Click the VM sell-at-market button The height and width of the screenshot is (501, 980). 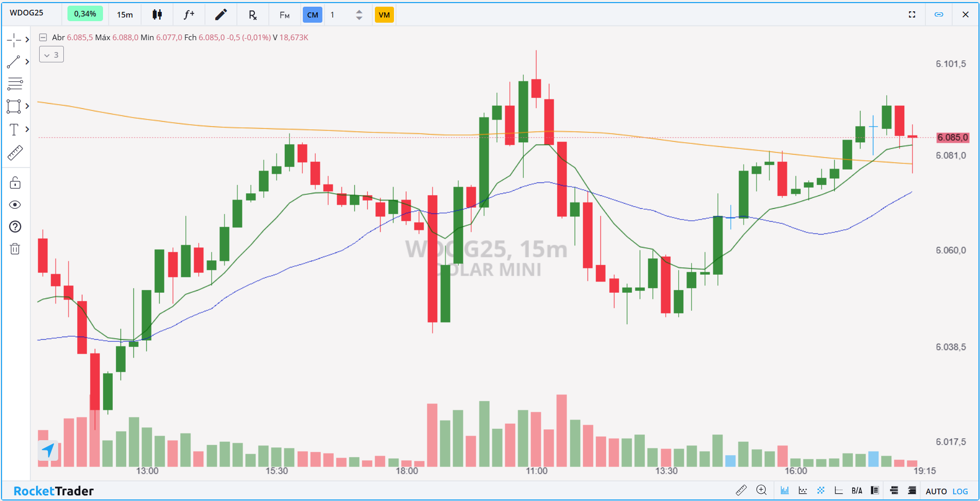pos(384,14)
